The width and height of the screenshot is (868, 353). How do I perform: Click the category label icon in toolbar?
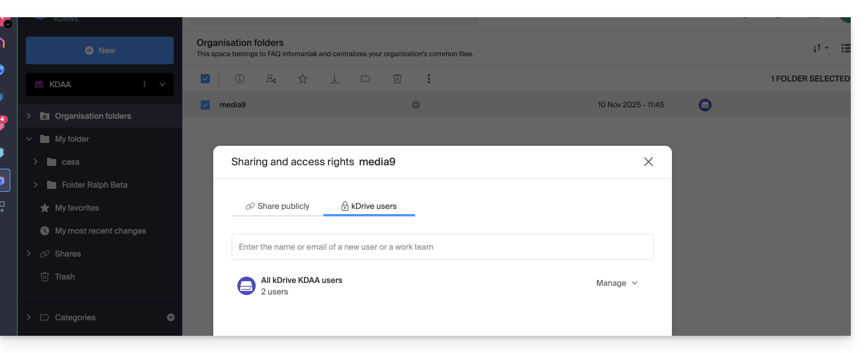click(366, 79)
